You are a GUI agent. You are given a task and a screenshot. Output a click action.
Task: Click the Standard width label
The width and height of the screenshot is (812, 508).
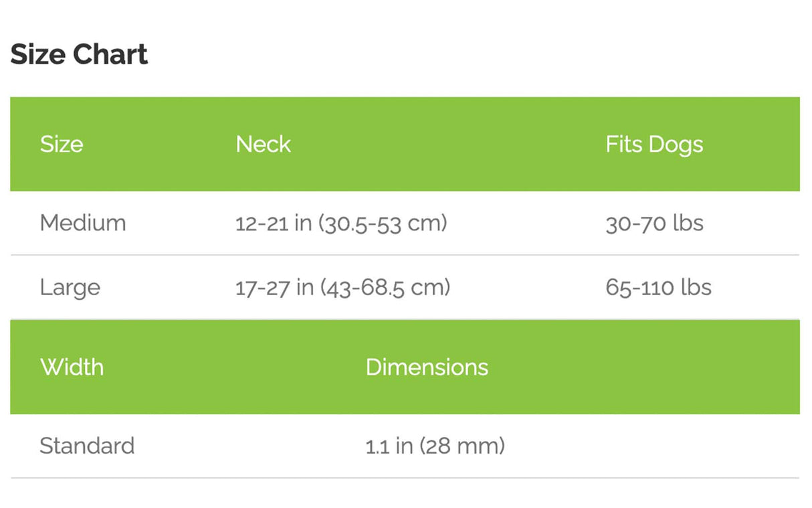[87, 446]
